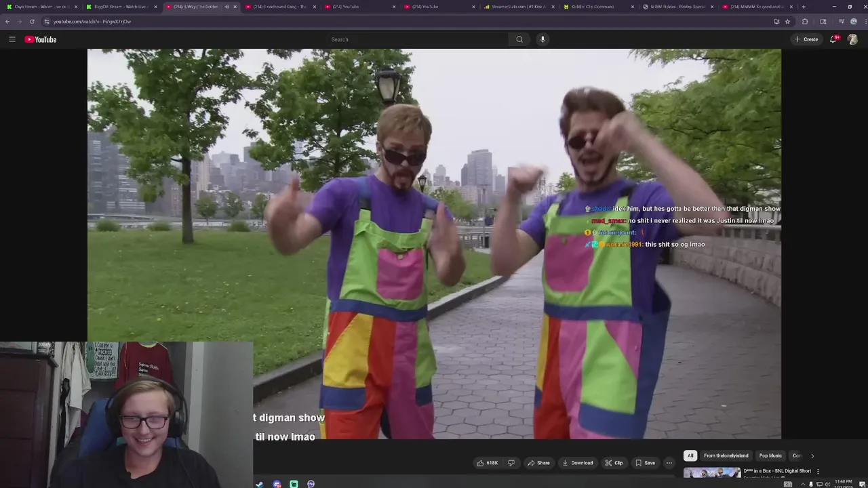Open browser side panel icon
Viewport: 868px width, 488px height.
click(823, 22)
